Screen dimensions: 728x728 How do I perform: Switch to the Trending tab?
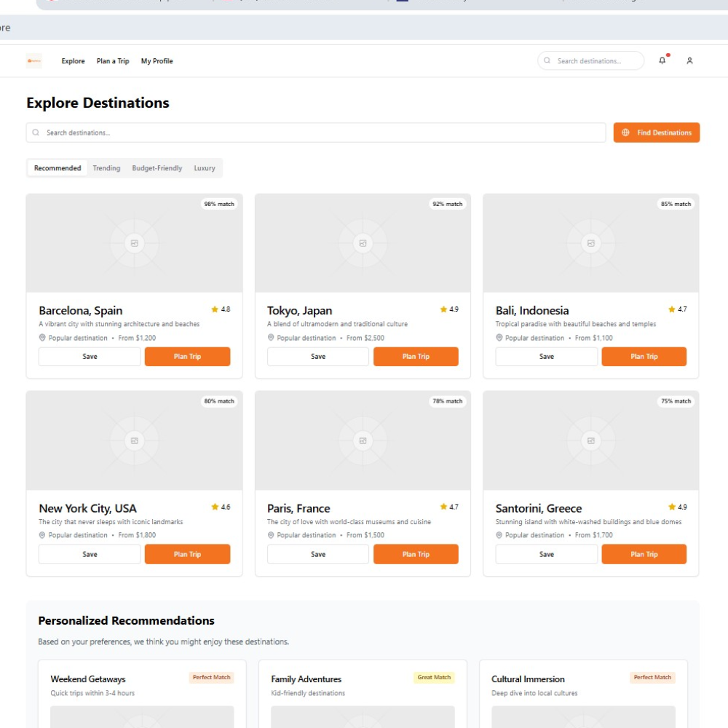pos(106,168)
